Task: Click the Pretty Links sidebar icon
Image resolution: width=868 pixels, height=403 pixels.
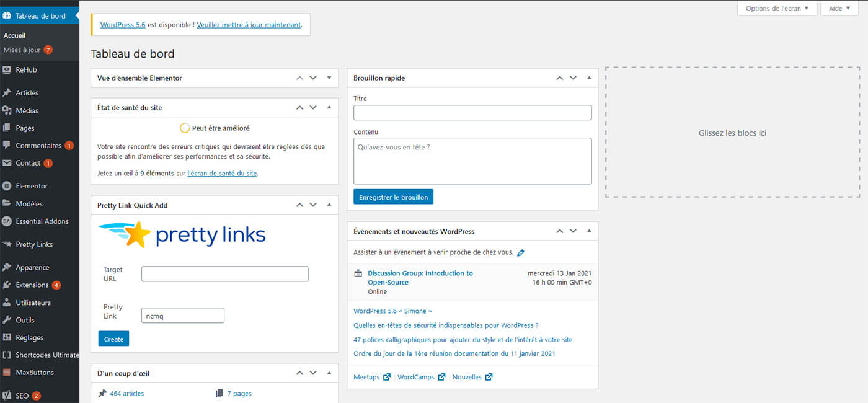Action: pyautogui.click(x=7, y=244)
